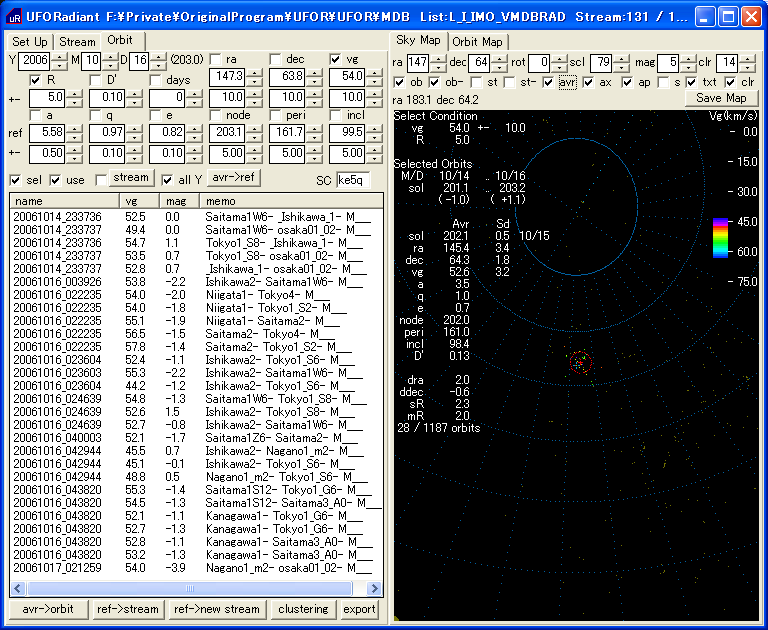Enable the ra filter checkbox

pos(217,60)
